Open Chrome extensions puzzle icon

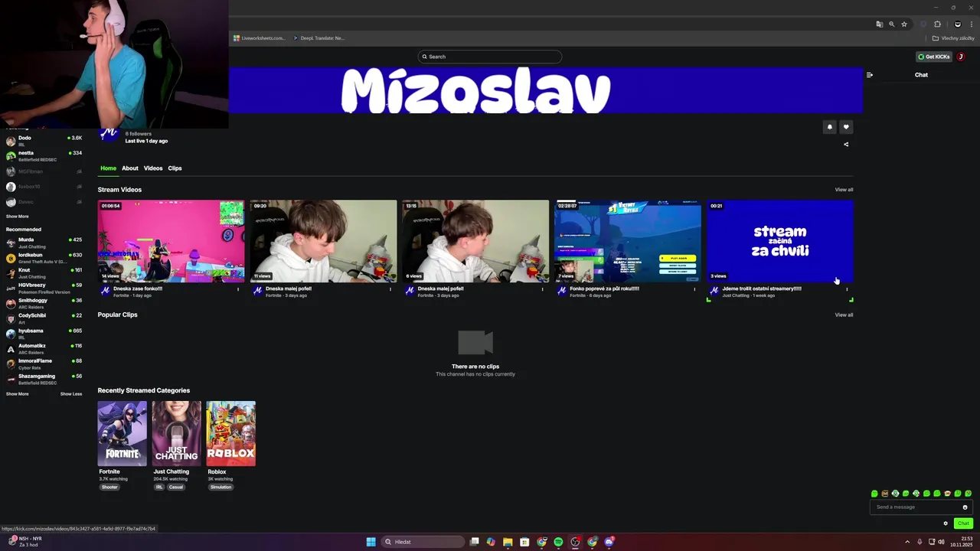(x=937, y=24)
